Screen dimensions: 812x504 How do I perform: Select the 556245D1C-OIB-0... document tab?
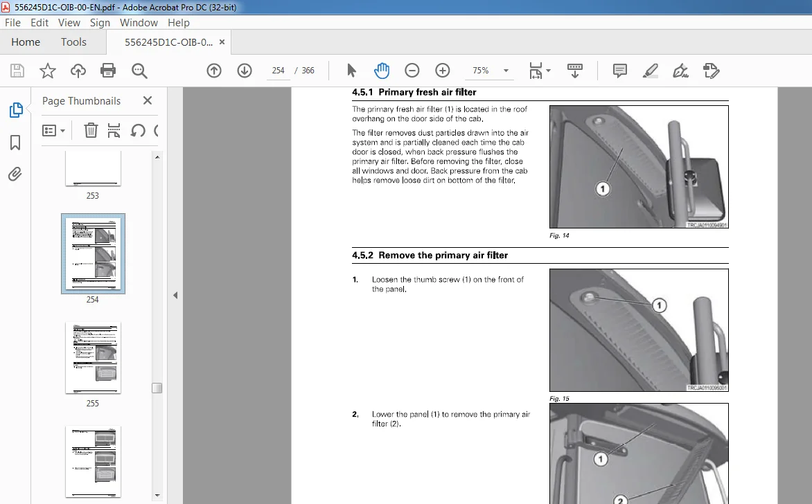[x=168, y=42]
